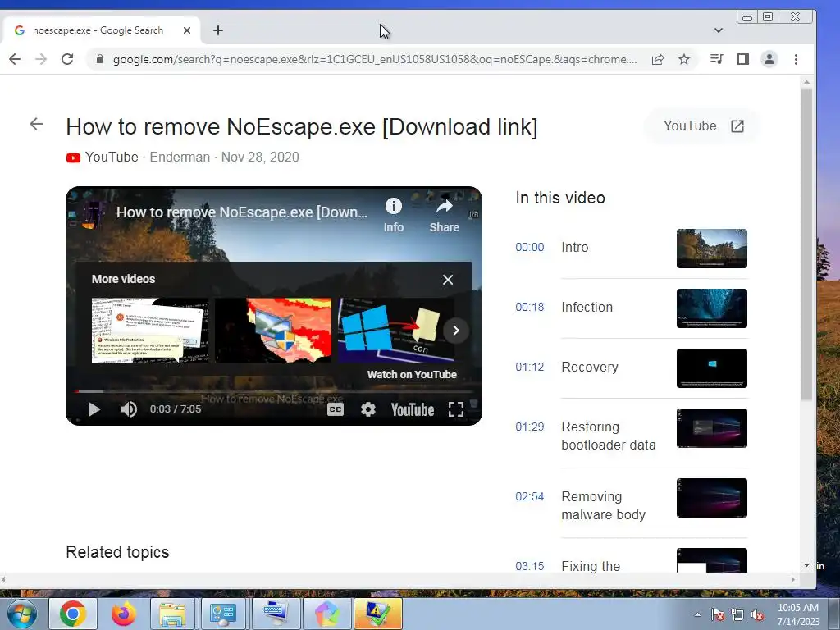Show hidden tray icons arrow
The image size is (840, 630).
(x=697, y=614)
